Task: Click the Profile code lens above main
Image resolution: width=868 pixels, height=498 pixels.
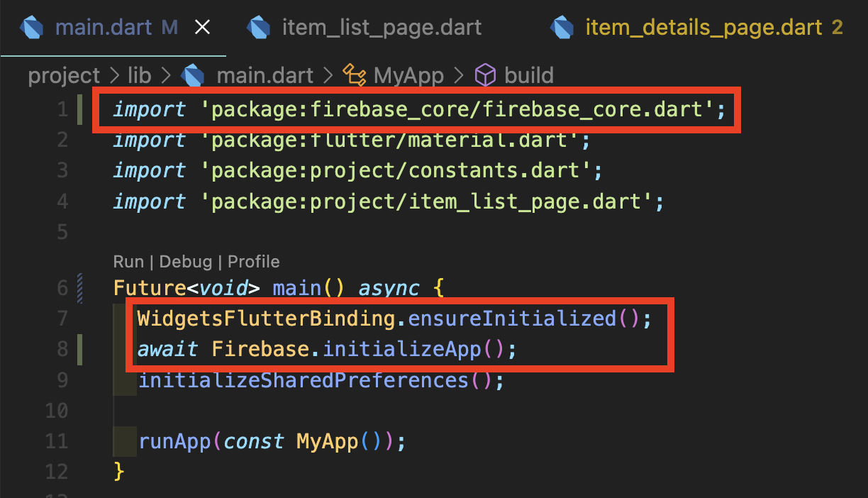Action: click(254, 262)
